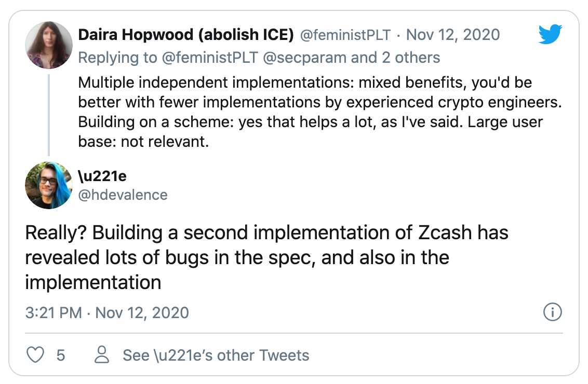The image size is (588, 384).
Task: Open the 3:21 PM · Nov 12, 2020 timestamp
Action: (107, 313)
